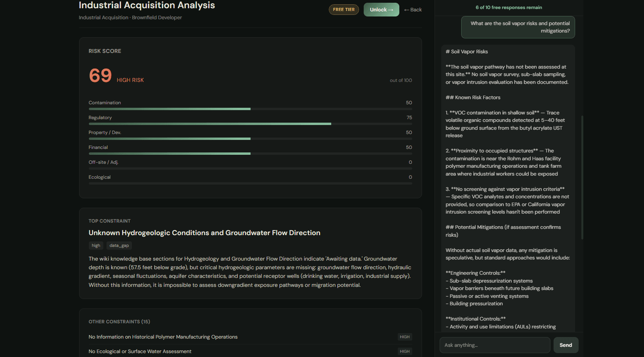Click the 'Industrial Acquisition · Brownfield Developer' subtitle
The image size is (644, 357).
coord(130,18)
